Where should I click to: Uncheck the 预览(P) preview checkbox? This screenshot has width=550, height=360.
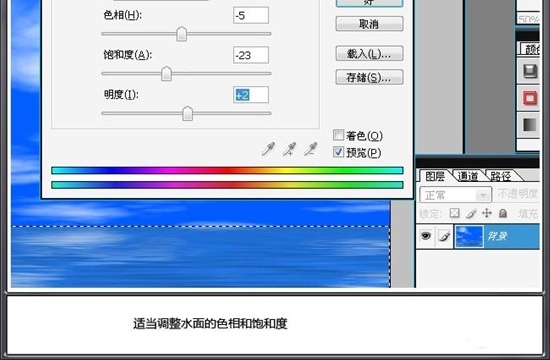(x=338, y=152)
